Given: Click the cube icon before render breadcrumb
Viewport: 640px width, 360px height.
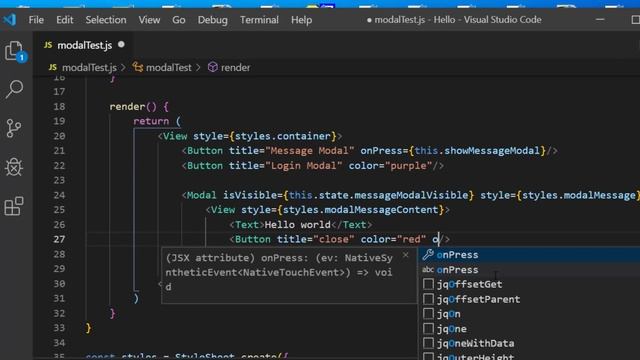Looking at the screenshot, I should pyautogui.click(x=213, y=67).
